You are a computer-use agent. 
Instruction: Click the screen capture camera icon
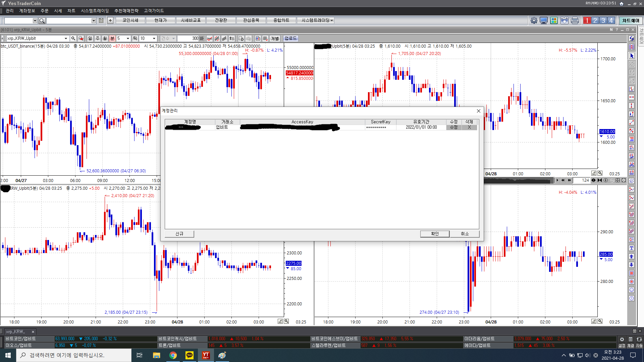point(565,20)
